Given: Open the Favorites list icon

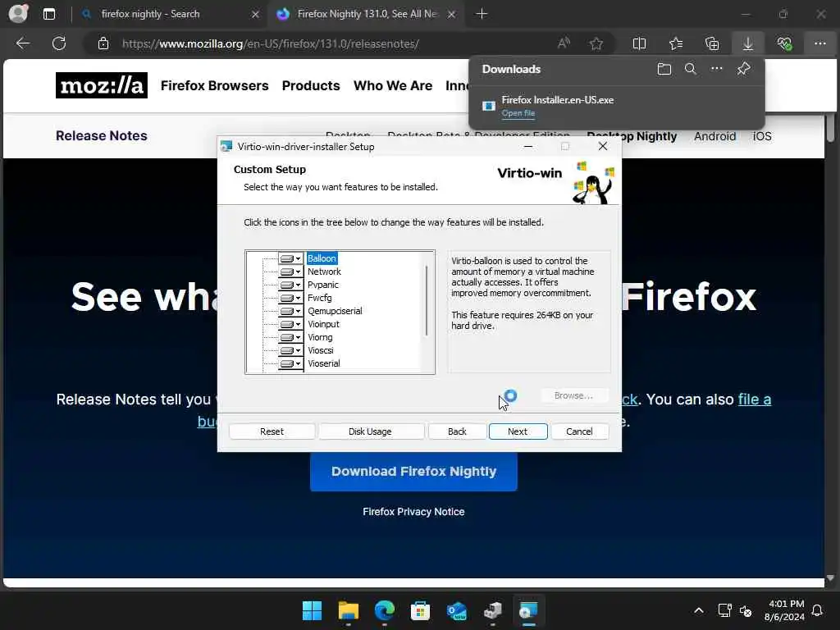Looking at the screenshot, I should point(676,43).
